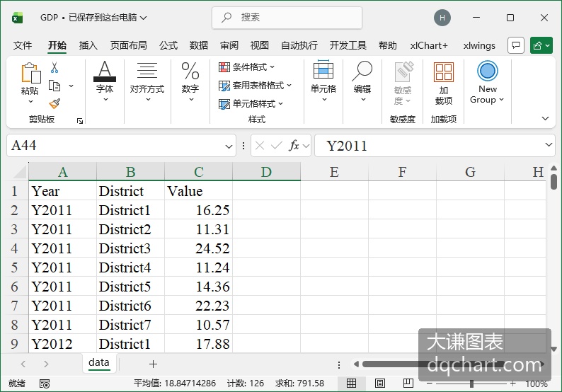The width and height of the screenshot is (562, 392).
Task: Click the zoom slider handle
Action: (471, 384)
